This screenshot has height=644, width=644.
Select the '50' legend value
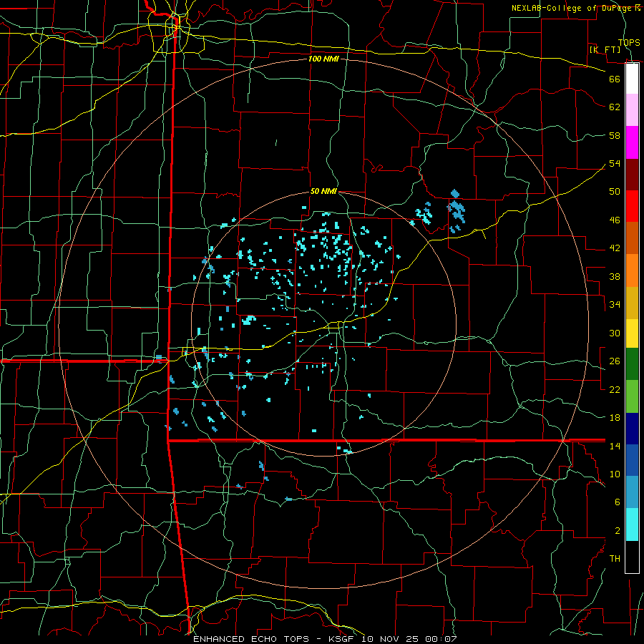pyautogui.click(x=615, y=192)
